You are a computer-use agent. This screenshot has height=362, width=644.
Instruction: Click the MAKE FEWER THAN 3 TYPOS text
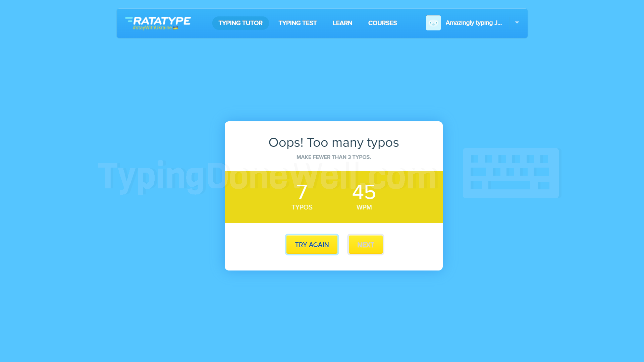(333, 157)
